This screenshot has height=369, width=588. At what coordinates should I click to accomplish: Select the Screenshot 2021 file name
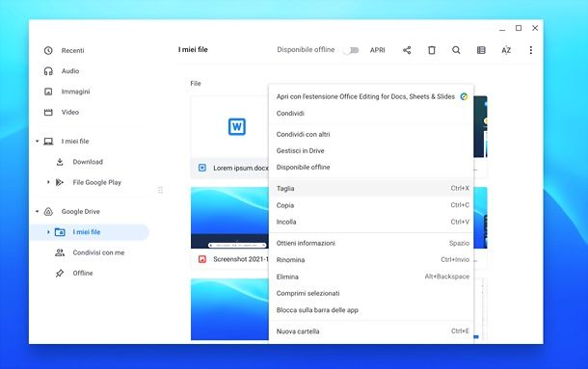[241, 259]
